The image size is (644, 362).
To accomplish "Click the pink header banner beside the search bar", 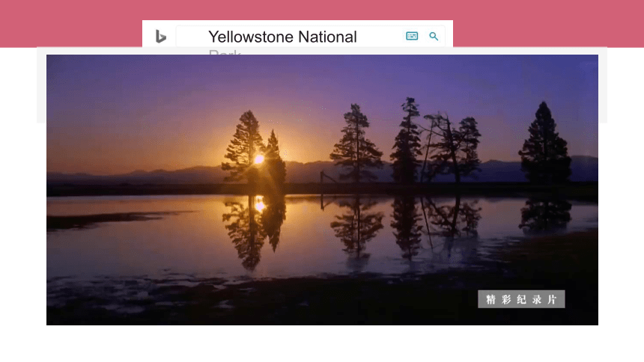I will pos(546,24).
